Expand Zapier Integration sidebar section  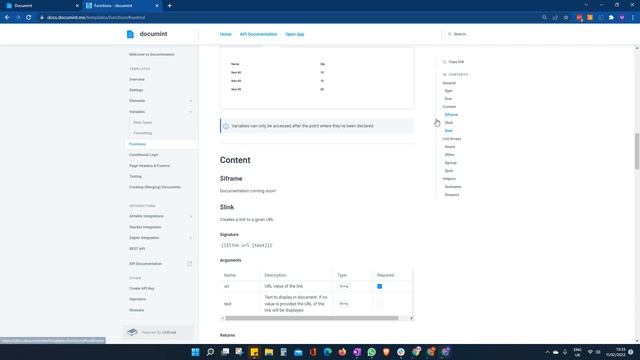tap(191, 238)
